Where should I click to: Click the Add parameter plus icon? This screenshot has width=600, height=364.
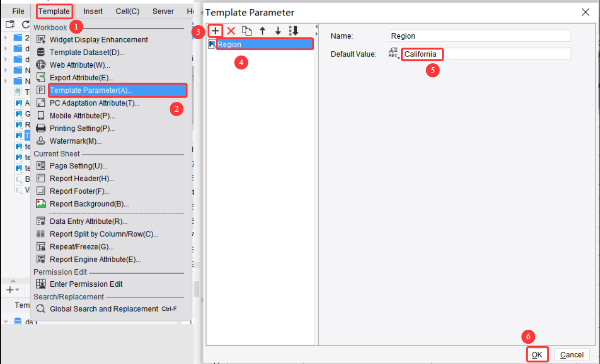pos(215,30)
